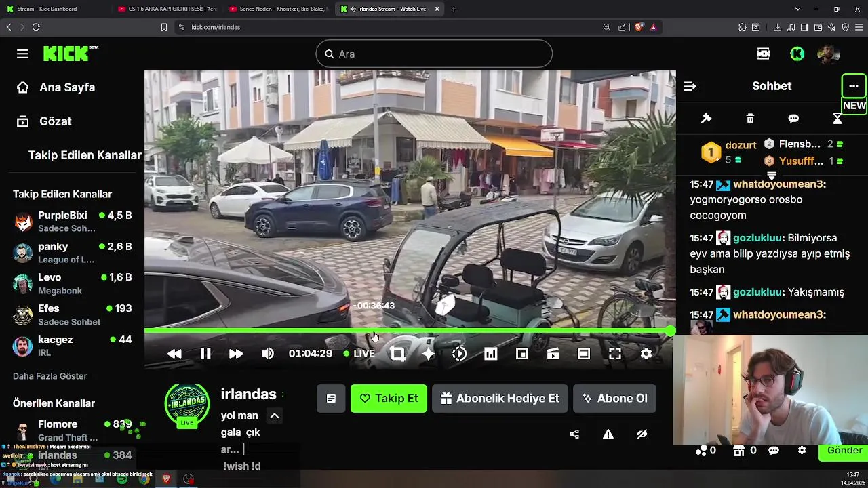Open the stream stats bar-chart icon

pyautogui.click(x=490, y=354)
